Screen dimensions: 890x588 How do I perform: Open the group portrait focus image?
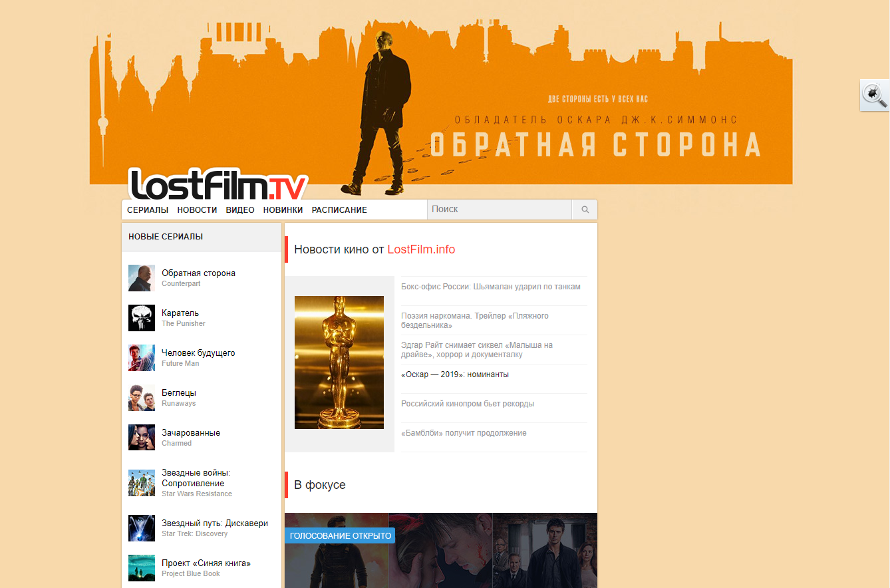point(545,550)
